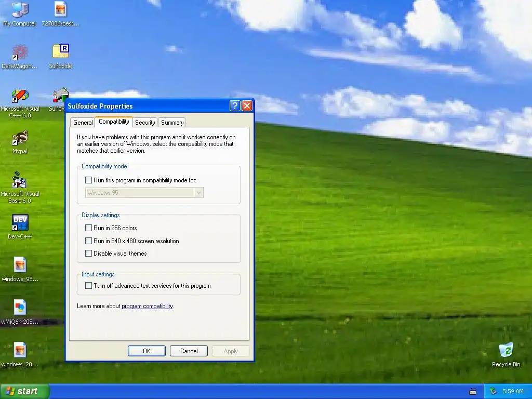Click the Sulfoxide Properties title bar

(148, 106)
